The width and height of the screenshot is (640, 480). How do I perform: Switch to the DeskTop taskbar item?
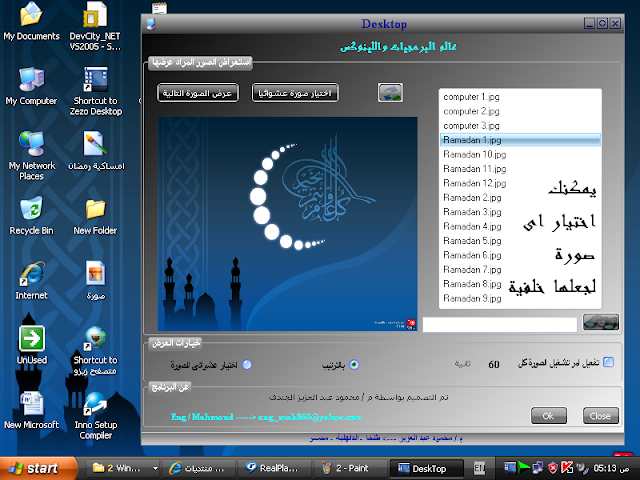pyautogui.click(x=426, y=468)
